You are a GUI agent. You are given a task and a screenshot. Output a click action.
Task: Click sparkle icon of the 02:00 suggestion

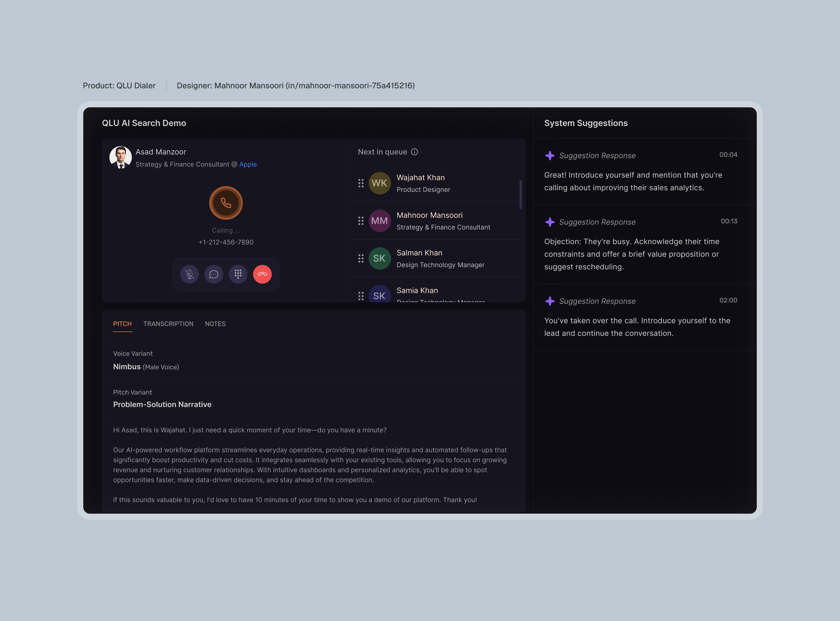tap(550, 301)
